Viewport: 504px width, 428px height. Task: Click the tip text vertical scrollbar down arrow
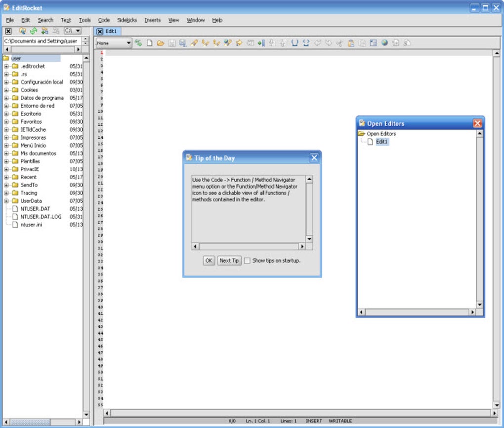point(309,239)
